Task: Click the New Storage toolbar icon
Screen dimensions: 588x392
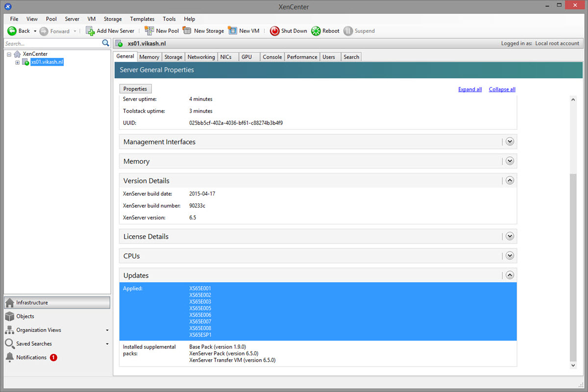Action: (187, 31)
